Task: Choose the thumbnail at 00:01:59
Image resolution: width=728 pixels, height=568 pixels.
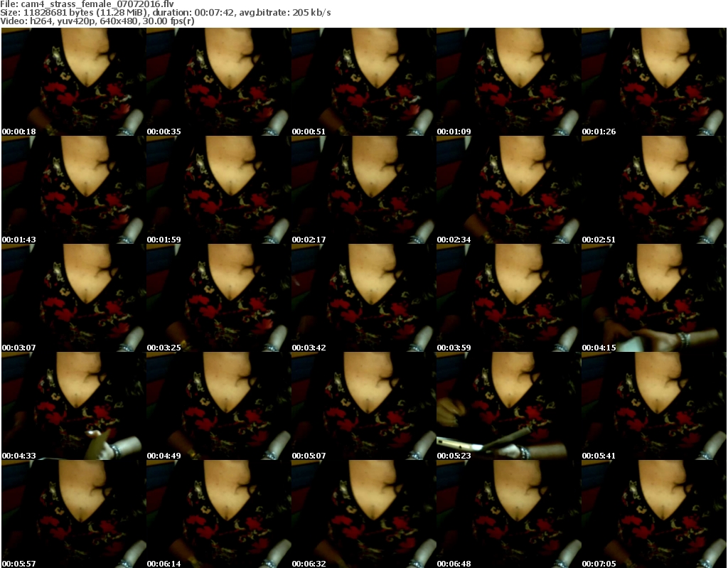Action: pos(219,190)
